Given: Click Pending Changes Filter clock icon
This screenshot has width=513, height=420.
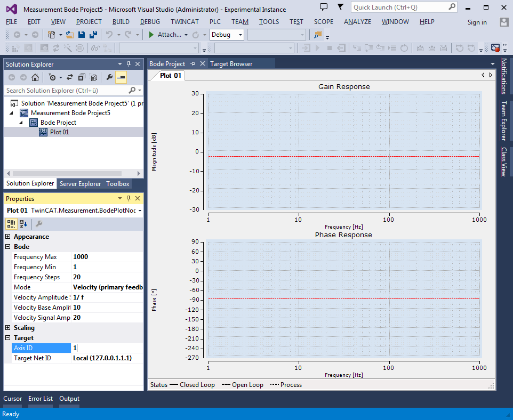Looking at the screenshot, I should tap(52, 77).
